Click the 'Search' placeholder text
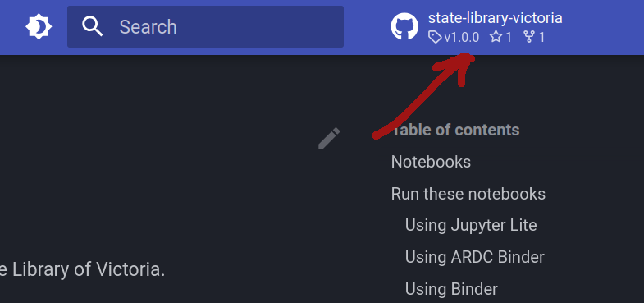This screenshot has width=644, height=303. click(148, 27)
